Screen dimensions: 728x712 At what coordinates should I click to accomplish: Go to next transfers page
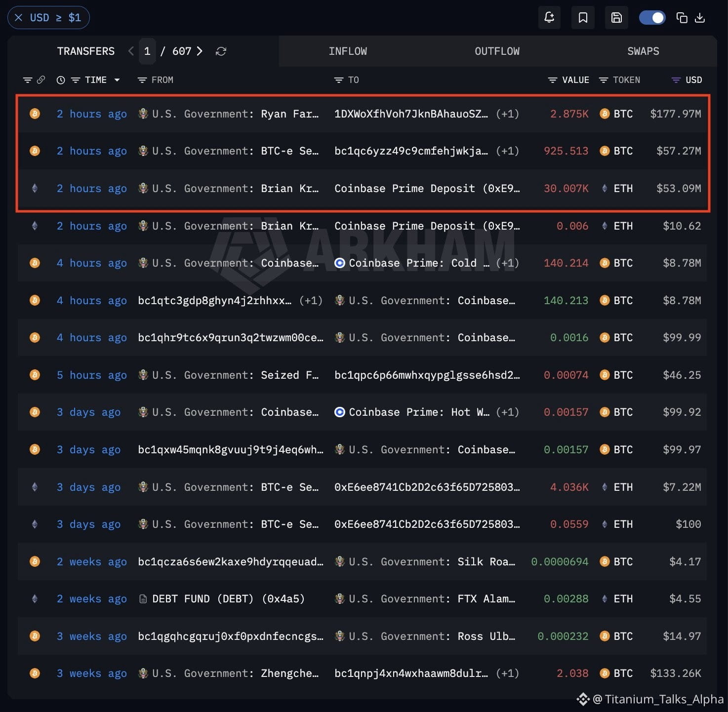(x=200, y=51)
